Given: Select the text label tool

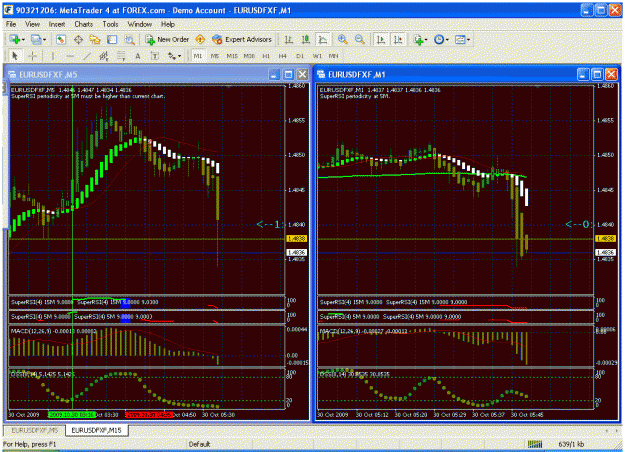Looking at the screenshot, I should pyautogui.click(x=155, y=56).
